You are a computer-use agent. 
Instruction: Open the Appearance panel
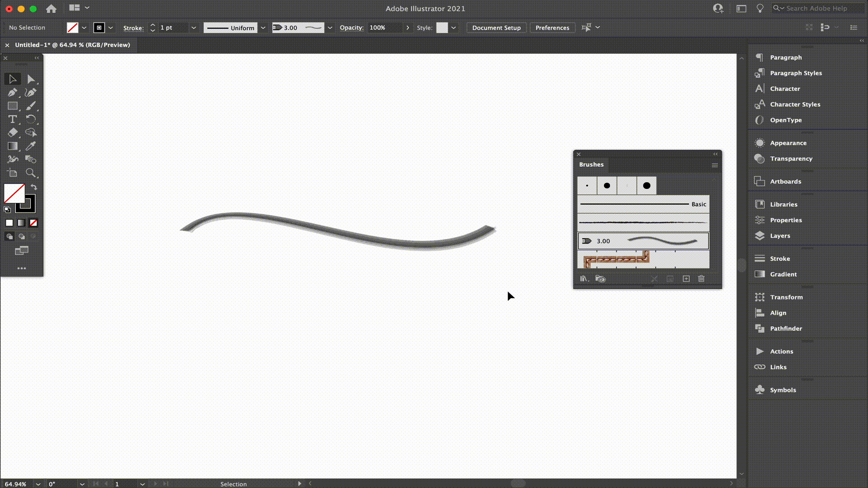coord(788,143)
